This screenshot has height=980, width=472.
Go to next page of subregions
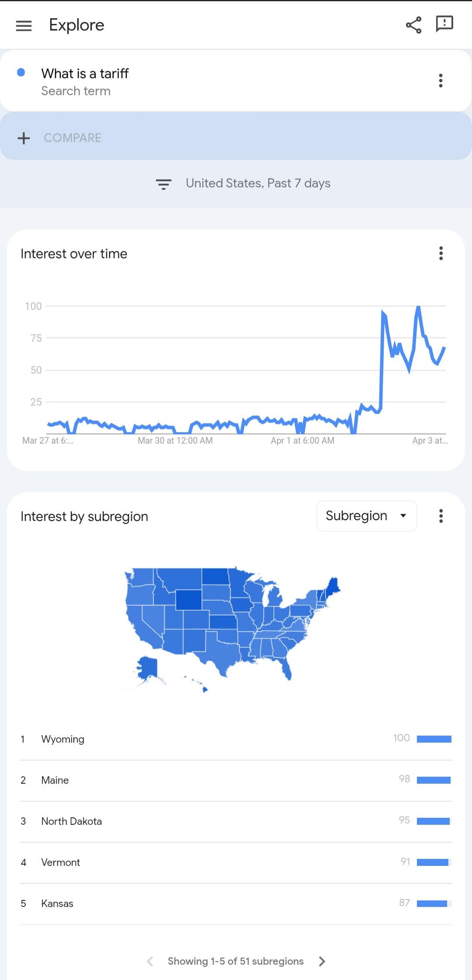(x=322, y=961)
